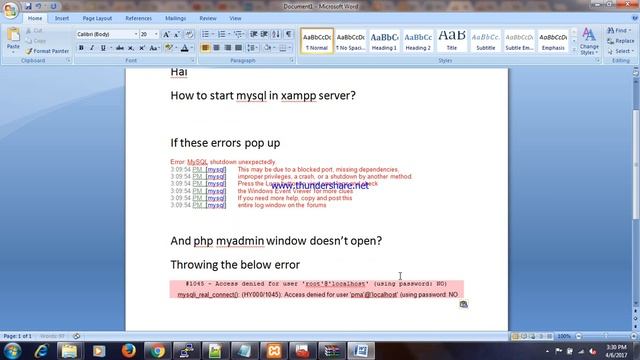Click the Sort icon
640x360 pixels.
click(x=276, y=34)
